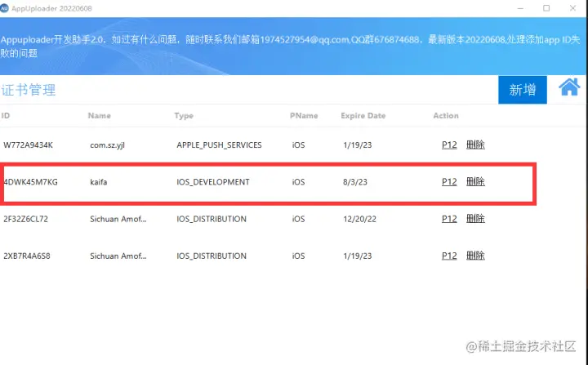Image resolution: width=588 pixels, height=365 pixels.
Task: Export P12 for certificate 2F32Z6CL72
Action: (x=449, y=219)
